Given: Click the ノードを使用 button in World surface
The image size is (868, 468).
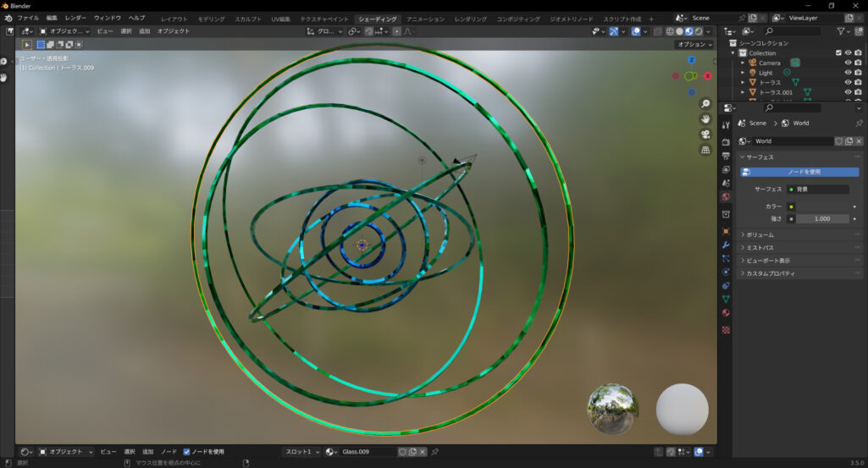Looking at the screenshot, I should 800,172.
